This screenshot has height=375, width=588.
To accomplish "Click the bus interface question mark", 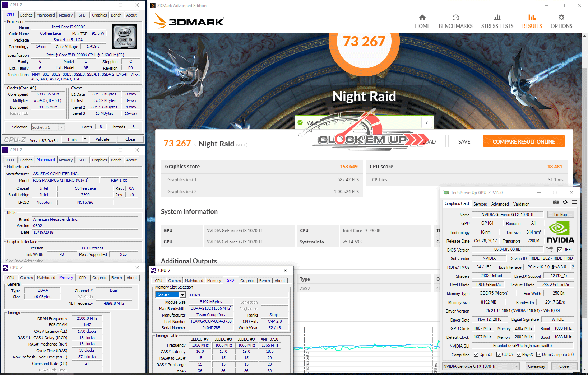I will click(x=573, y=267).
